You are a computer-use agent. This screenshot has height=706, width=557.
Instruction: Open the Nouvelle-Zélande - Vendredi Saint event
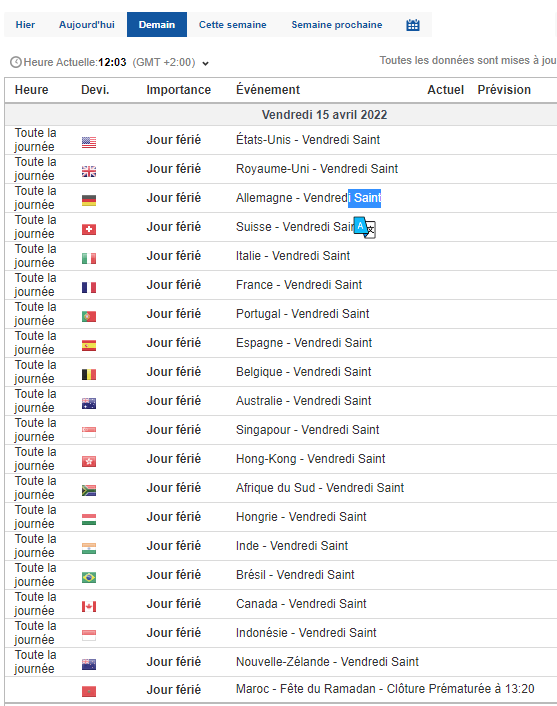[x=327, y=662]
